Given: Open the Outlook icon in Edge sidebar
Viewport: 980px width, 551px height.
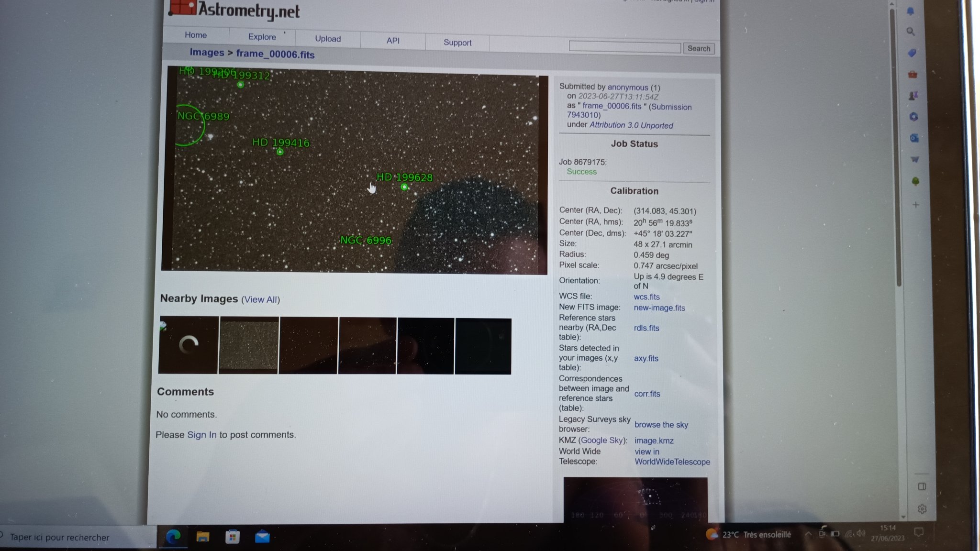Looking at the screenshot, I should pyautogui.click(x=914, y=138).
